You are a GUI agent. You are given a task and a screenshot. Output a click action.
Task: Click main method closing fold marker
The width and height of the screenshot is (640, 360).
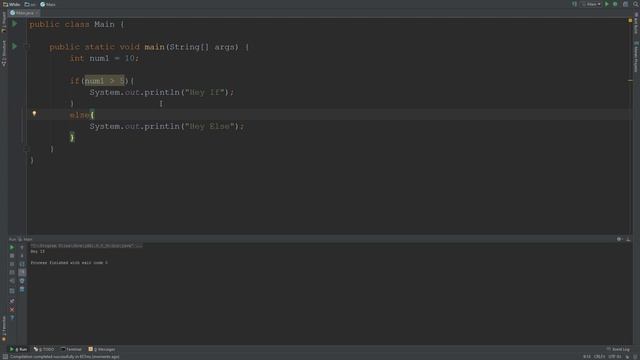(x=27, y=149)
